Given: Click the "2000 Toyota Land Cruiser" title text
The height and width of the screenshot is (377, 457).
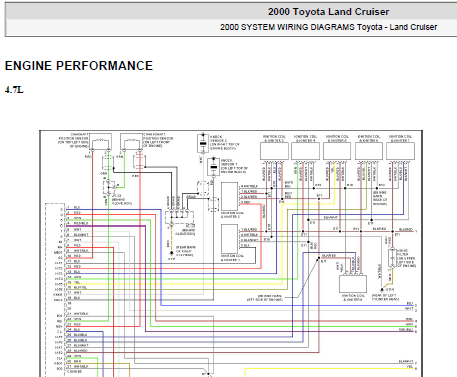Looking at the screenshot, I should pos(328,12).
